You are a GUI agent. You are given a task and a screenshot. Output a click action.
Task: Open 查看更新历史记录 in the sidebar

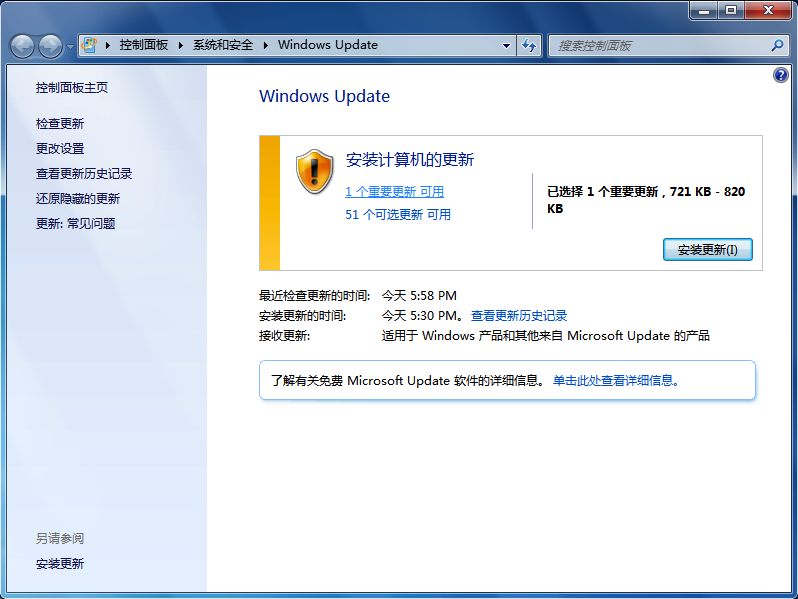(84, 174)
